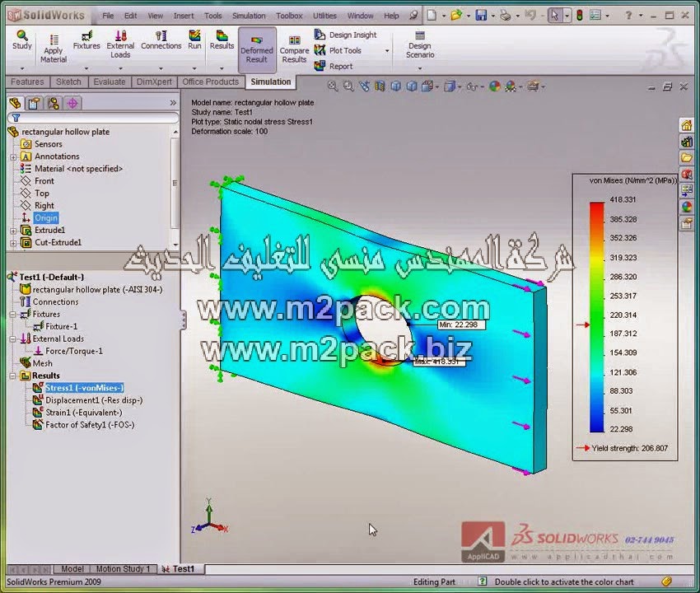Viewport: 700px width, 593px height.
Task: Click the Section View icon
Action: [x=380, y=86]
